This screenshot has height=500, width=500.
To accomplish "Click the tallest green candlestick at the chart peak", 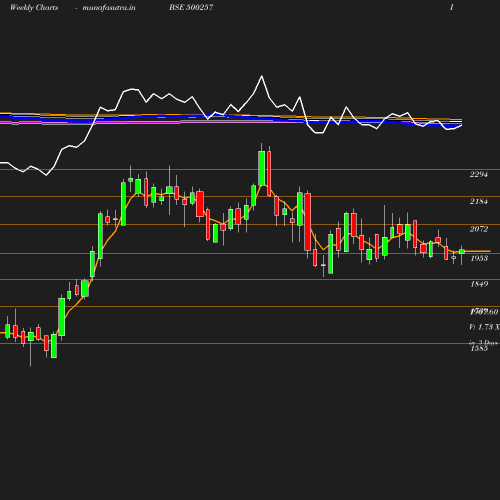I will [262, 168].
